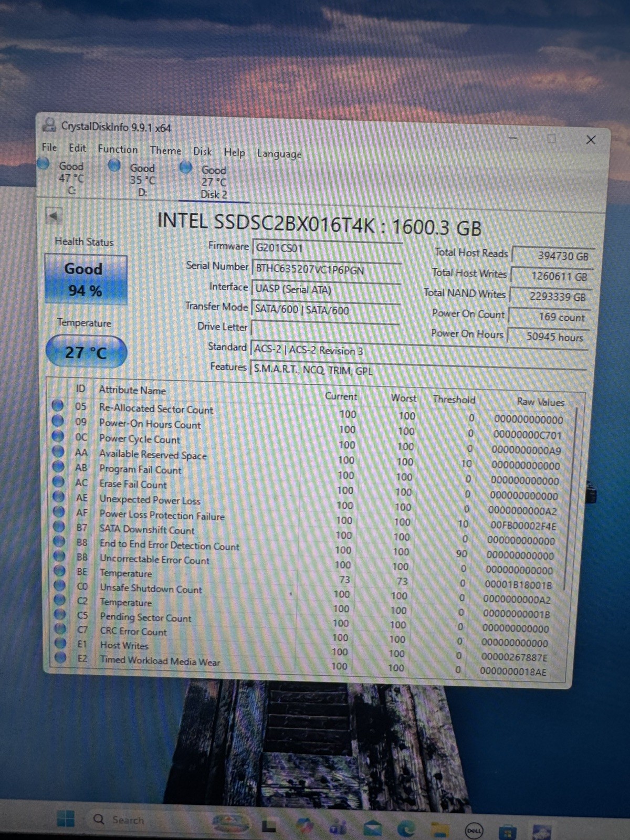The width and height of the screenshot is (630, 840).
Task: Click status dot for Uncorrectable Error Count
Action: point(60,556)
